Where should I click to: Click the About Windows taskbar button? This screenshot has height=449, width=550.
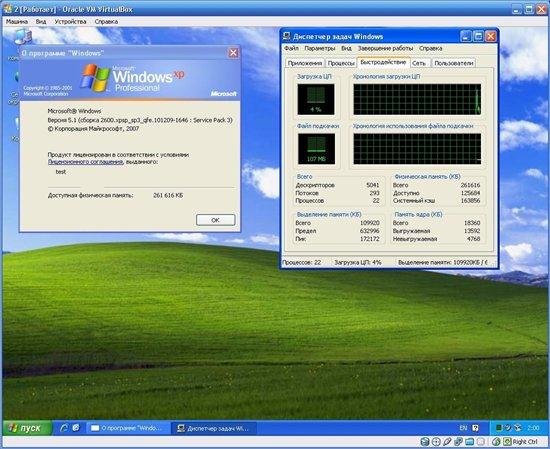[127, 428]
